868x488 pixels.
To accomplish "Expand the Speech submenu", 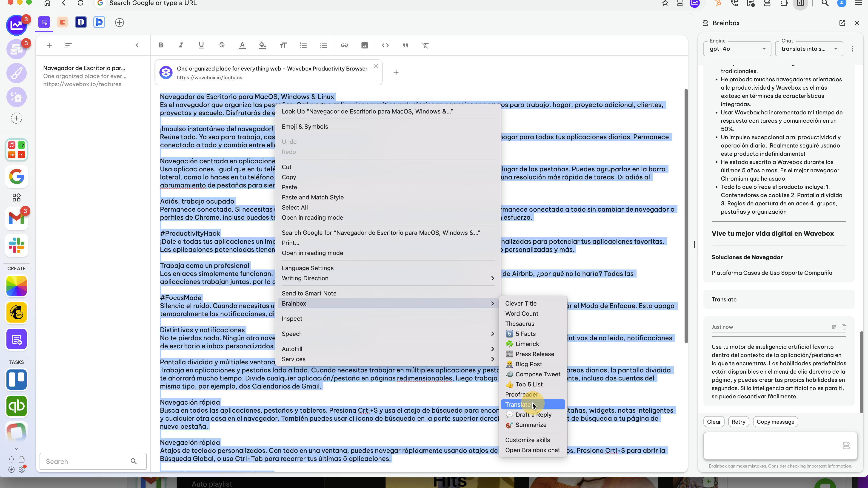I will 388,334.
